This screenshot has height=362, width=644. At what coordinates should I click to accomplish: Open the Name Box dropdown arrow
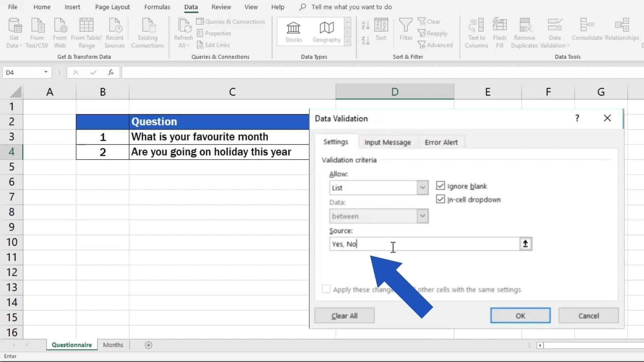(46, 72)
